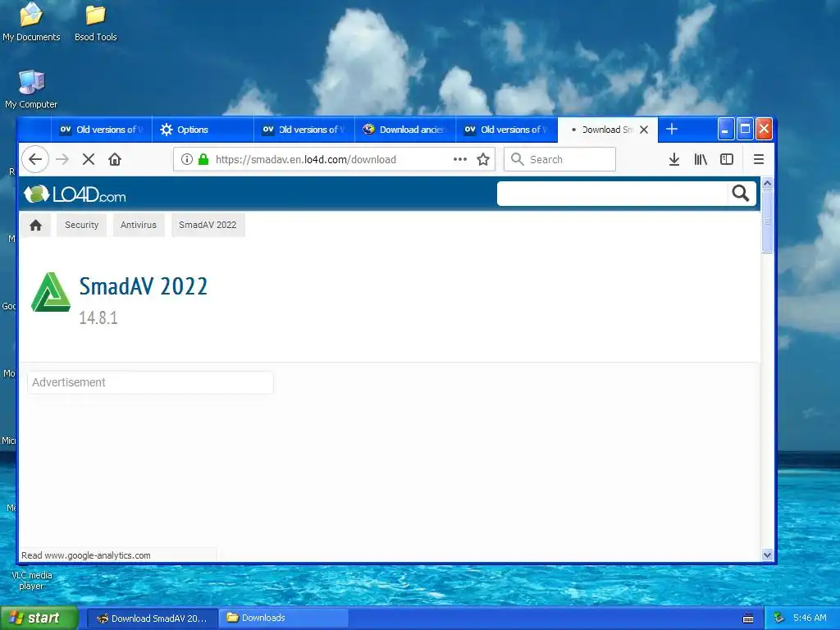Image resolution: width=840 pixels, height=630 pixels.
Task: Bookmark this page with the star
Action: (x=483, y=159)
